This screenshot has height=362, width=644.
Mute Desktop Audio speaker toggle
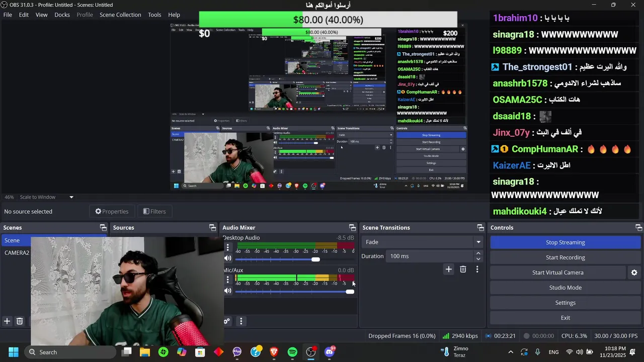pos(228,258)
